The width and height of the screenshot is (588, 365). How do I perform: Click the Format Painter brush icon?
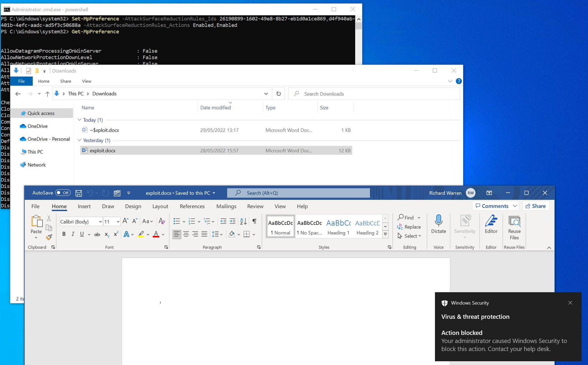click(x=49, y=237)
